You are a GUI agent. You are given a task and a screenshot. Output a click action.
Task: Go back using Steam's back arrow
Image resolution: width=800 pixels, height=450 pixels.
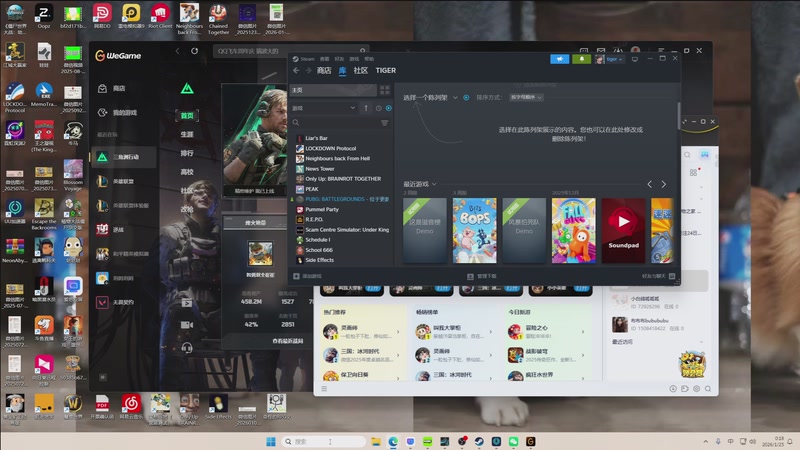pyautogui.click(x=296, y=70)
